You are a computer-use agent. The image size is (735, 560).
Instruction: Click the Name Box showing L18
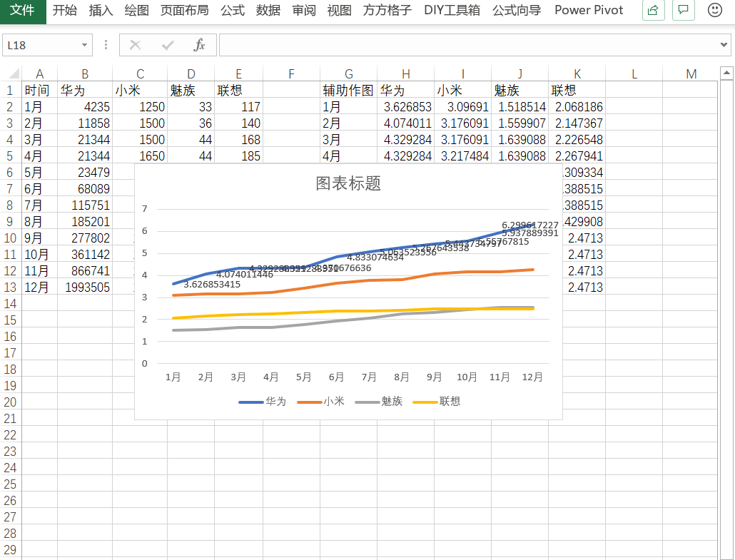click(x=41, y=46)
